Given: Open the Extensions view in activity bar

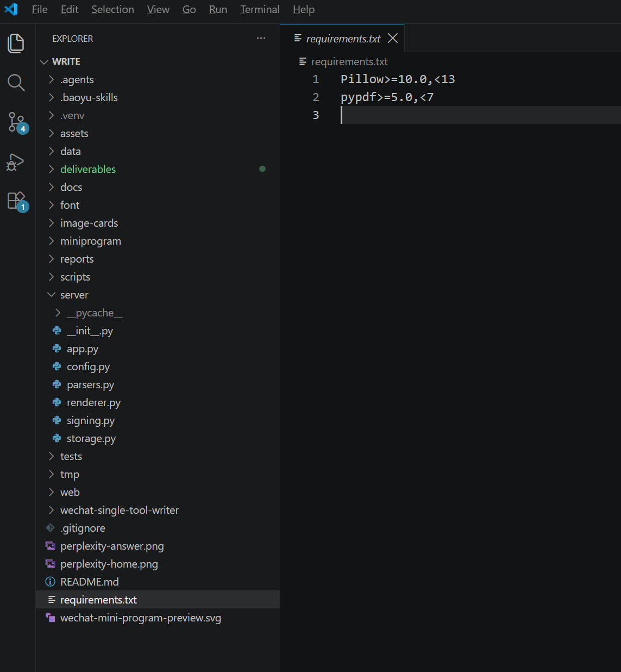Looking at the screenshot, I should [17, 201].
